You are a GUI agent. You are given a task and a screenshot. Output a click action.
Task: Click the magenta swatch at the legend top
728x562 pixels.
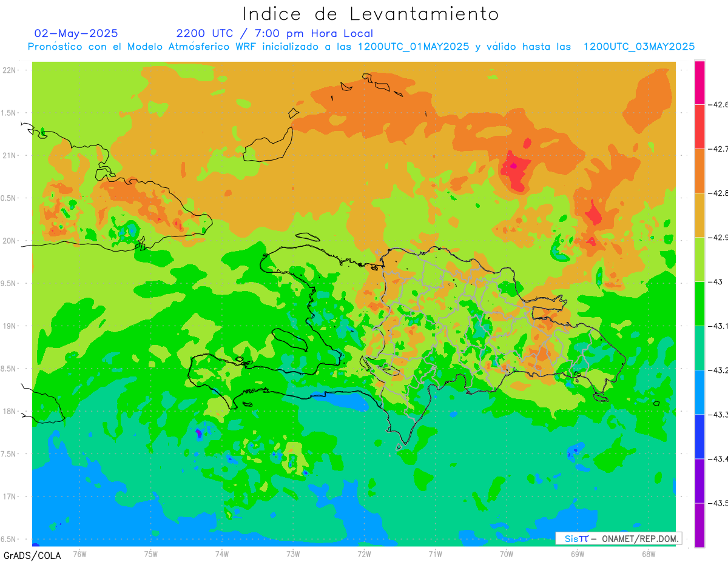(x=699, y=82)
